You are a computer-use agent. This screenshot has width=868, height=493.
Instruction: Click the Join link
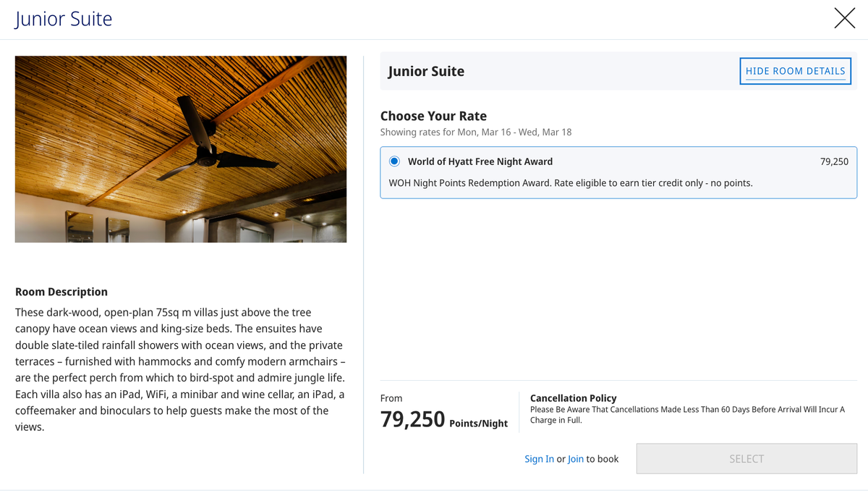576,458
